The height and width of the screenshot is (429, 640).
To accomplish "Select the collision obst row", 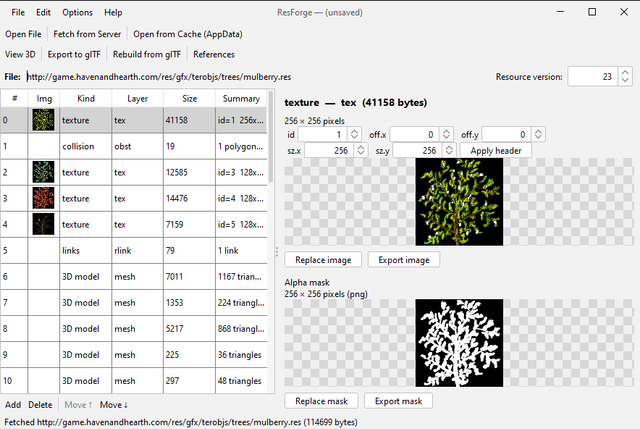I will (x=134, y=146).
